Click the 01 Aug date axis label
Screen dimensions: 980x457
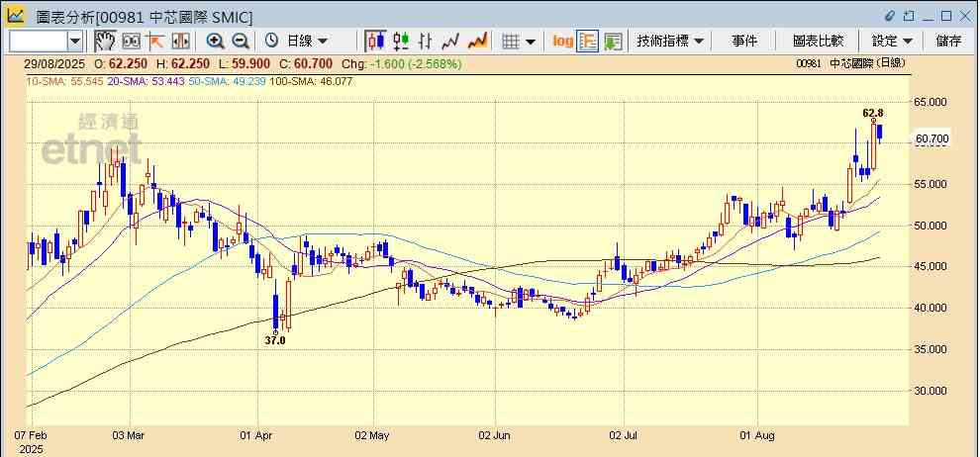click(757, 435)
